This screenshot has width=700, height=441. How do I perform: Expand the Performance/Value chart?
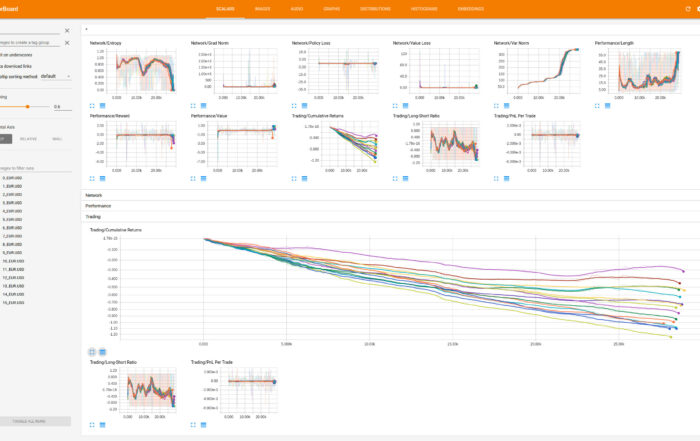point(193,177)
